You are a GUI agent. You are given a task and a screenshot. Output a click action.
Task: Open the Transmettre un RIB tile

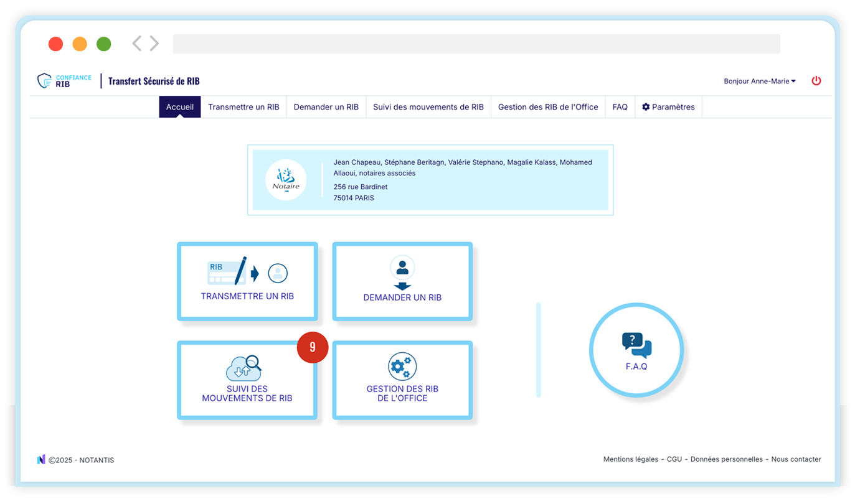(247, 281)
